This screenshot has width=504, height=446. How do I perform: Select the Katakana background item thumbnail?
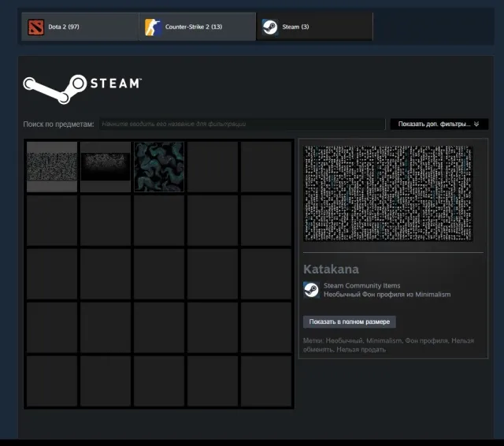(52, 167)
